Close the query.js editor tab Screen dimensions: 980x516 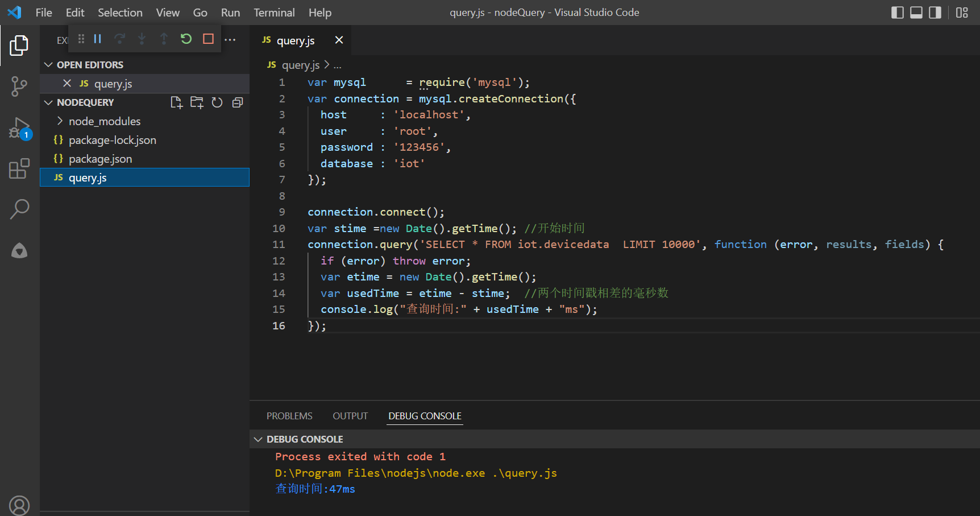tap(339, 40)
